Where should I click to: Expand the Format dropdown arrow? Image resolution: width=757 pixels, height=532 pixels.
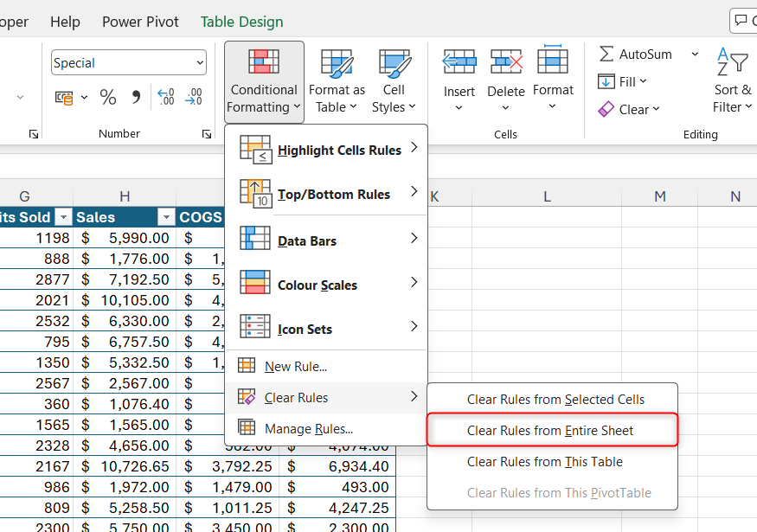[x=552, y=106]
